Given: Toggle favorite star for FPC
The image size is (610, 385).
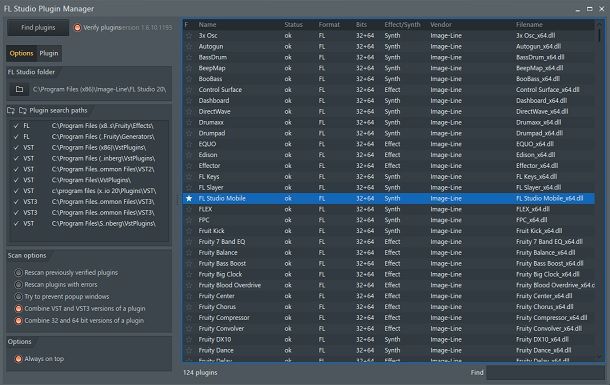Looking at the screenshot, I should (189, 220).
